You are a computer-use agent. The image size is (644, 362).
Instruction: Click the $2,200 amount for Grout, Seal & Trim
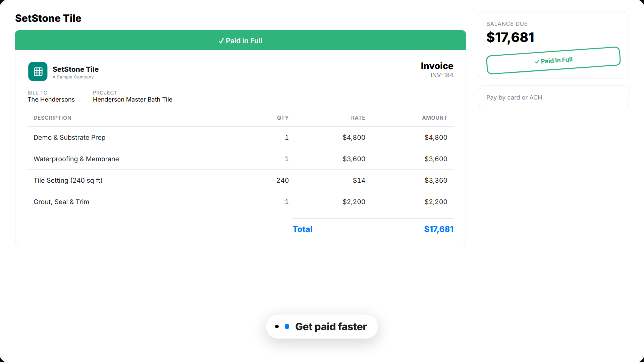436,202
